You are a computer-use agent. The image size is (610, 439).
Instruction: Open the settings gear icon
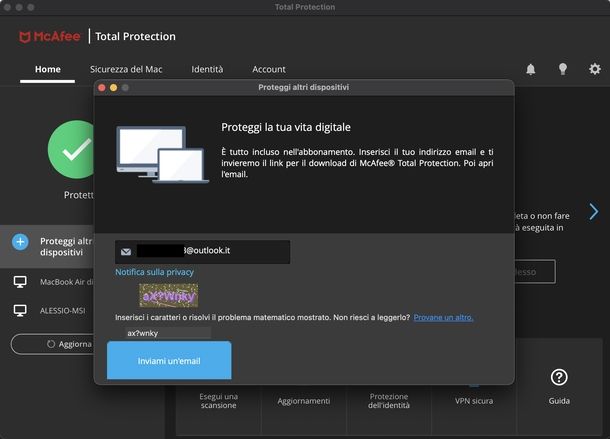pos(594,69)
